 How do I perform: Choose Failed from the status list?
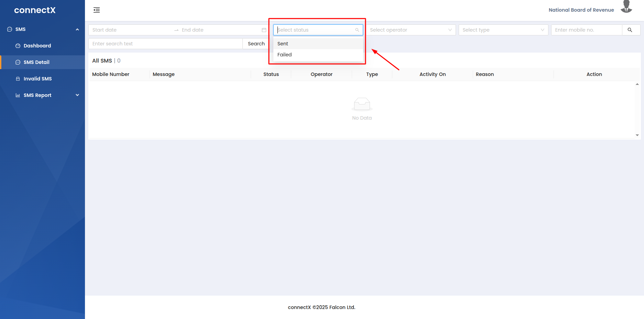(x=284, y=55)
